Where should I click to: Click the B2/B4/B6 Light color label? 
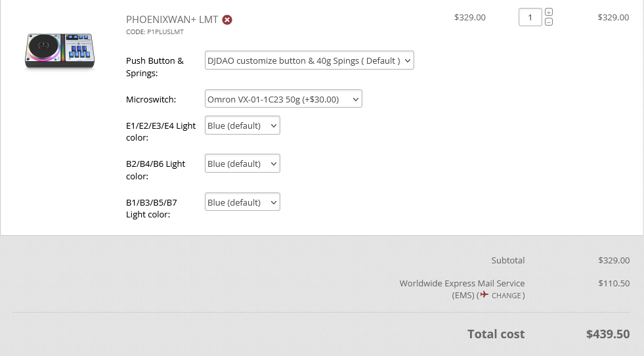point(156,169)
